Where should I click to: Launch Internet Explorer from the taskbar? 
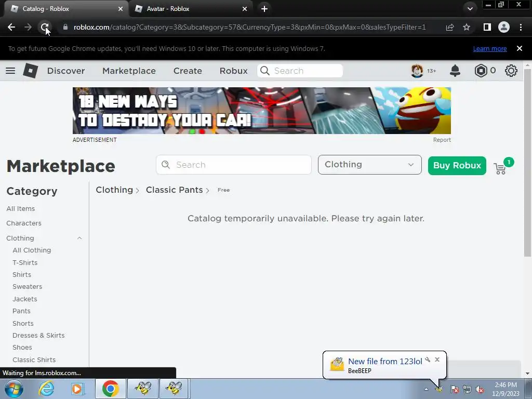46,389
